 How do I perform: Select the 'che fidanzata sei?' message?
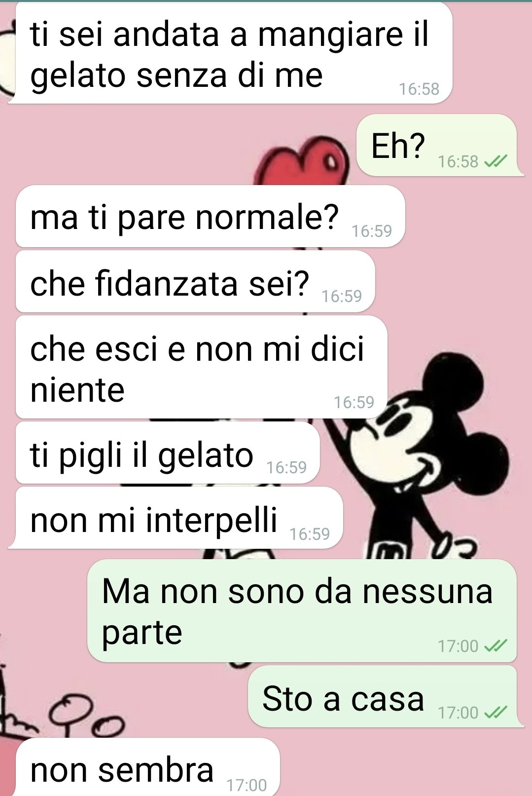[x=195, y=282]
